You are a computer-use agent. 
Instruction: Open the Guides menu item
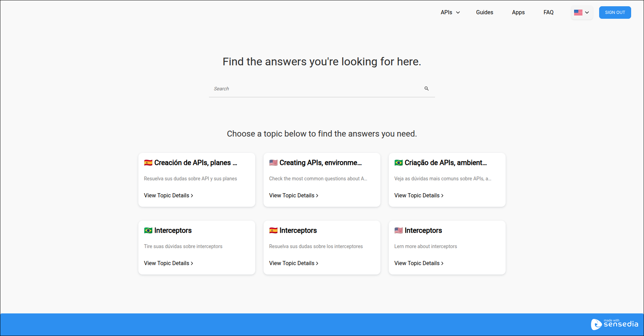484,12
